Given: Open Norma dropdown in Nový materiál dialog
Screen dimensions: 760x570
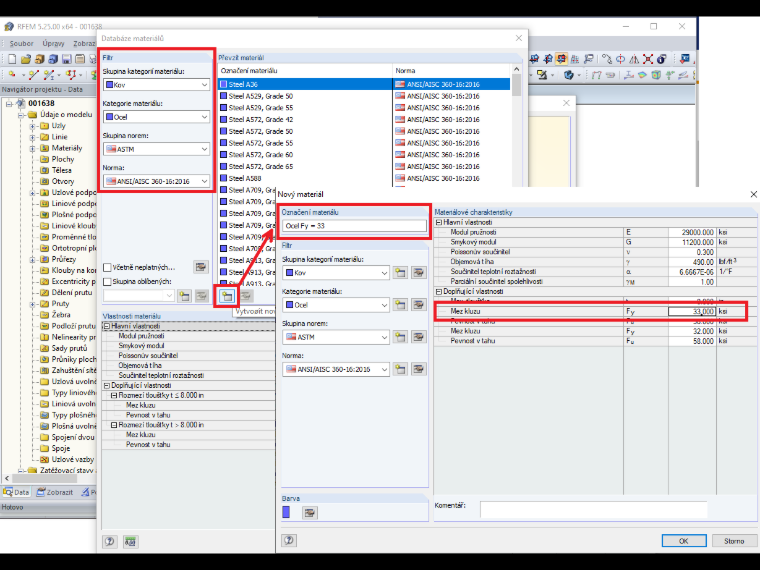Looking at the screenshot, I should 335,369.
